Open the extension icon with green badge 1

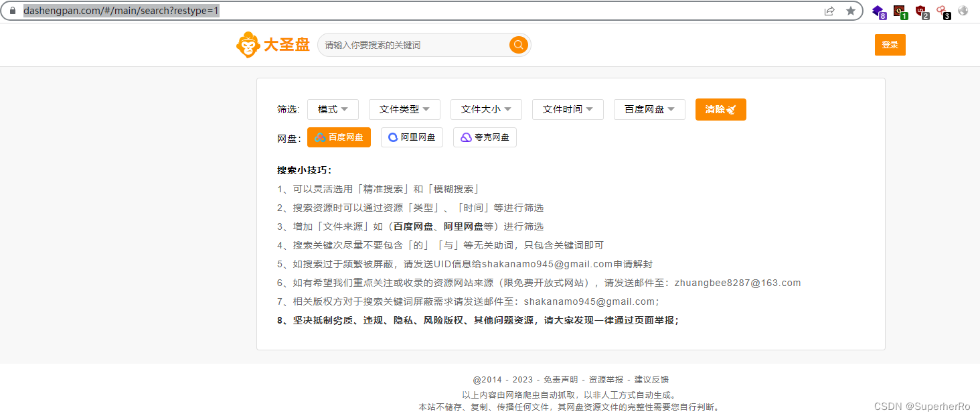[x=900, y=11]
